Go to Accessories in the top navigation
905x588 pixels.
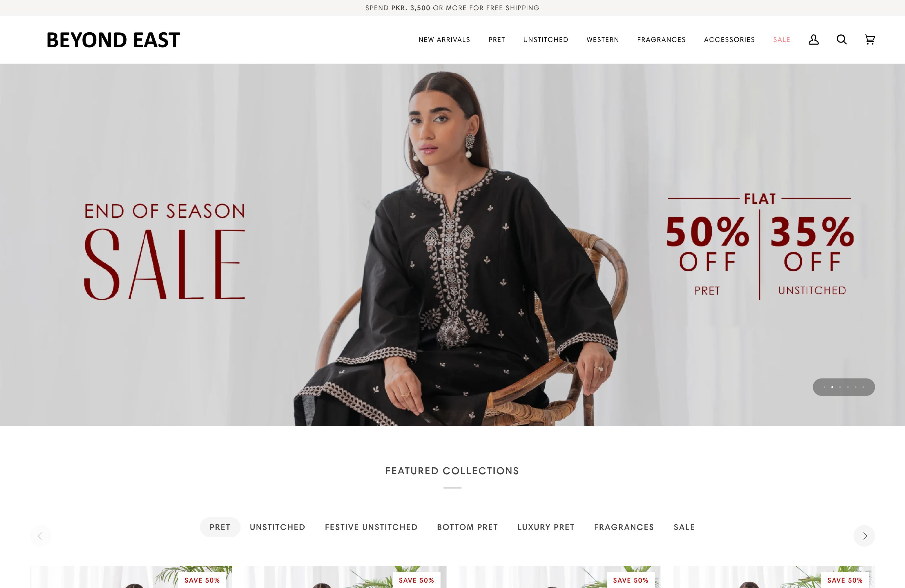pos(729,40)
